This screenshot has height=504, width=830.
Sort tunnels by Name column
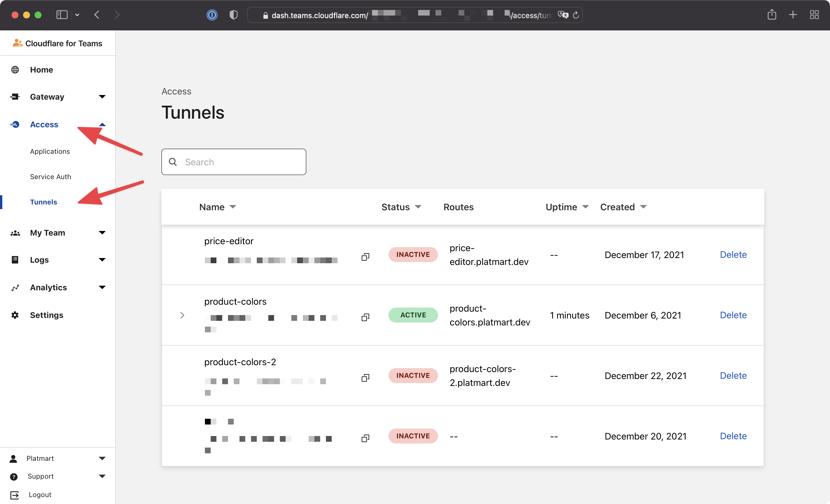(x=218, y=207)
